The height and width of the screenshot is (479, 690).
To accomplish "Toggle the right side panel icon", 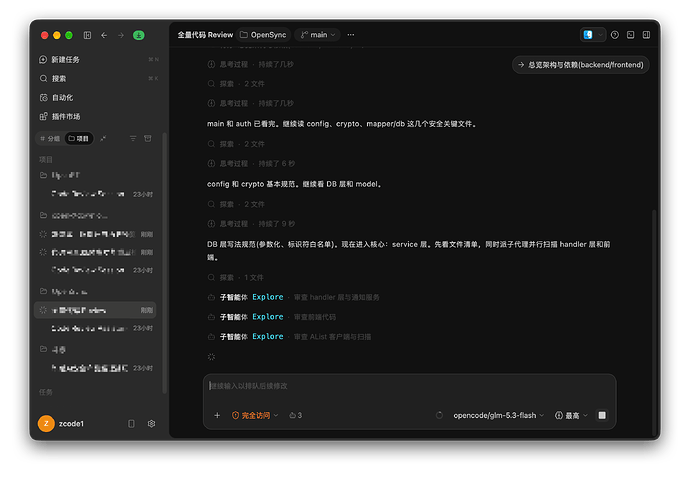I will pyautogui.click(x=646, y=35).
